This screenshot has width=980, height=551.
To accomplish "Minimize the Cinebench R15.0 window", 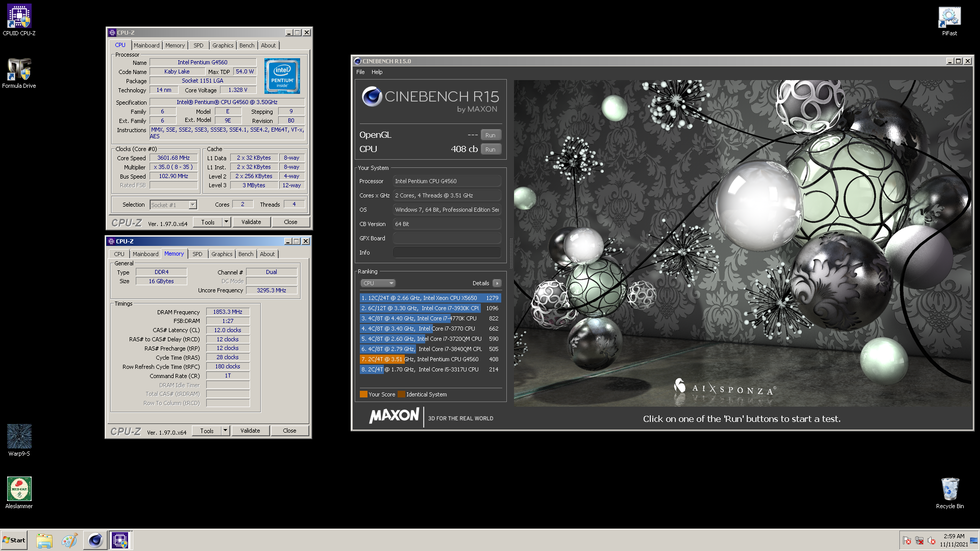I will click(949, 61).
